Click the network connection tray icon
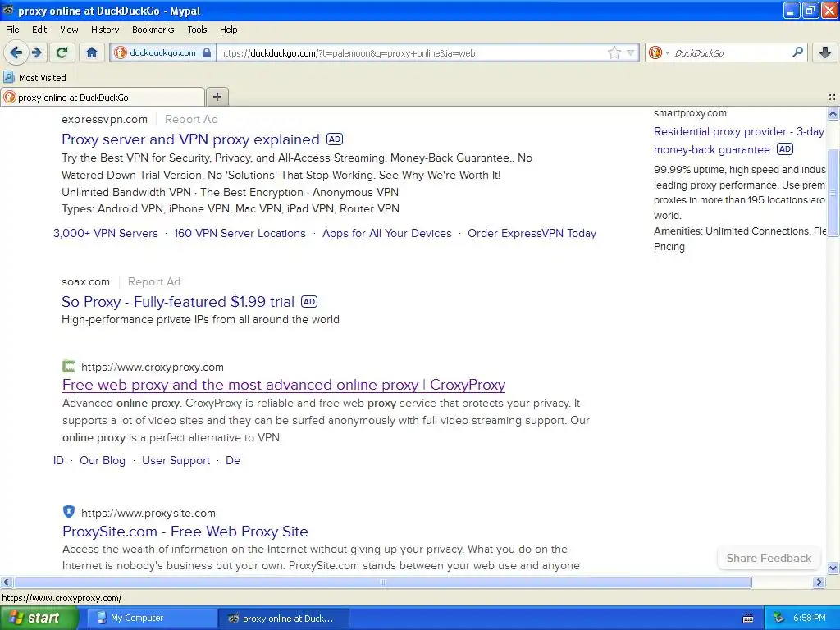This screenshot has width=840, height=630. click(779, 619)
